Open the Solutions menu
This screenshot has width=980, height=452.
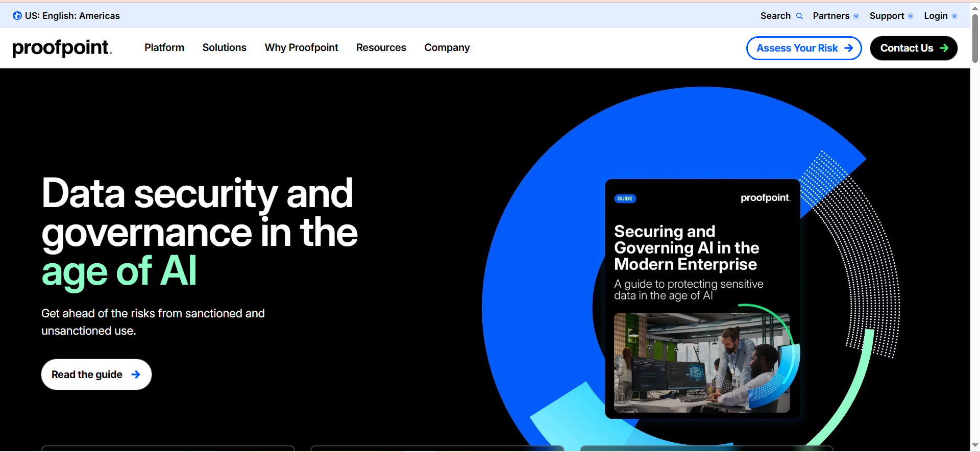(x=225, y=47)
